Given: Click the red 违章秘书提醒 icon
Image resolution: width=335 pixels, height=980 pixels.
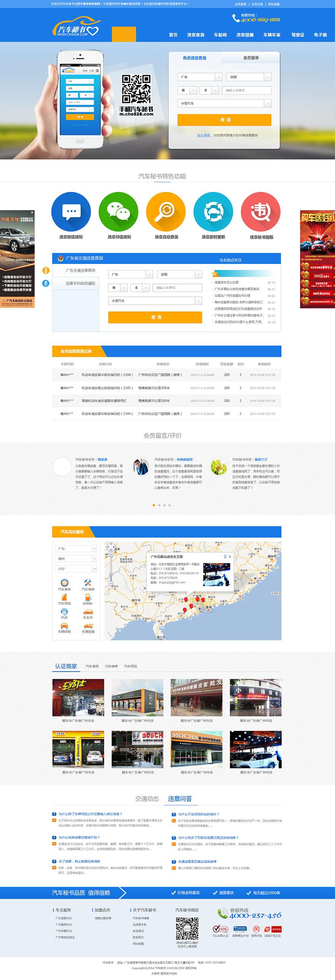Looking at the screenshot, I should tap(261, 212).
